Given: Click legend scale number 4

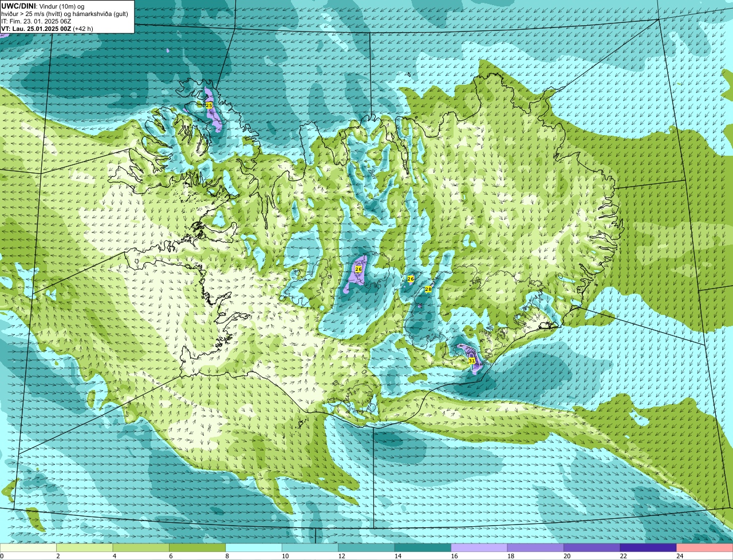Looking at the screenshot, I should [114, 556].
